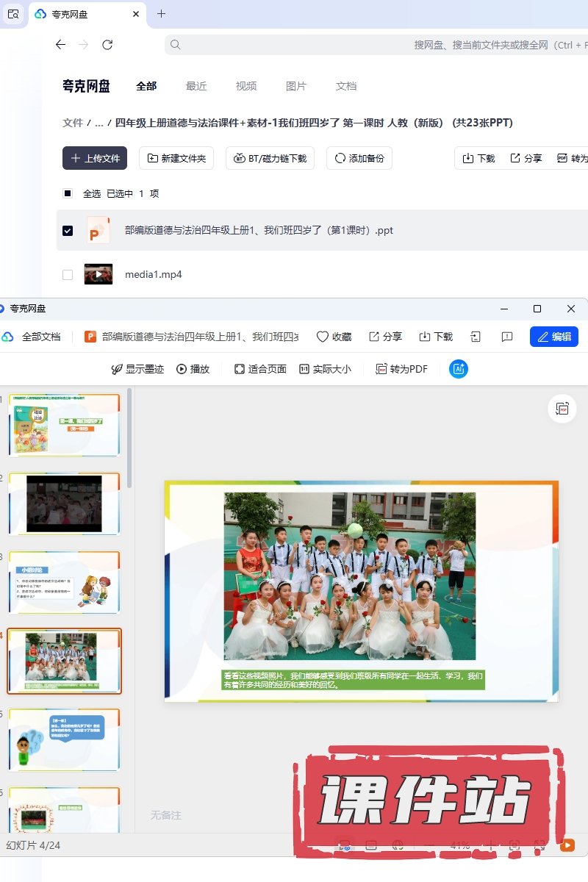588x882 pixels.
Task: Click the feedback message icon beside 编辑
Action: point(506,337)
